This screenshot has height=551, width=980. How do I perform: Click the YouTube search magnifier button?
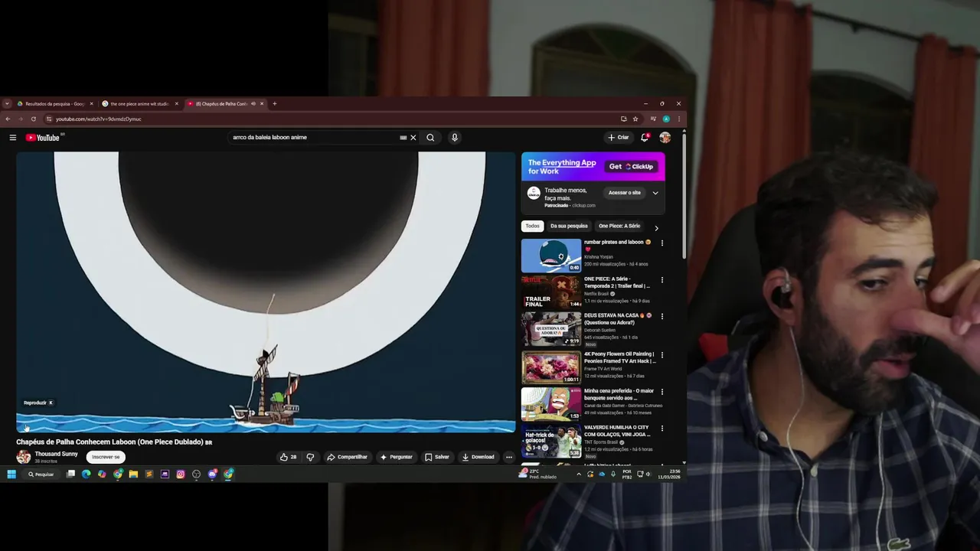click(x=430, y=138)
